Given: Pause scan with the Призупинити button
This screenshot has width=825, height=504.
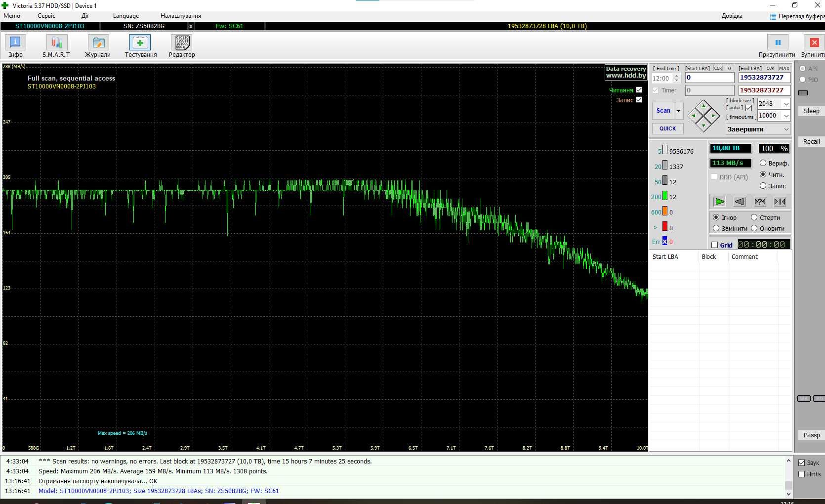Looking at the screenshot, I should (777, 46).
